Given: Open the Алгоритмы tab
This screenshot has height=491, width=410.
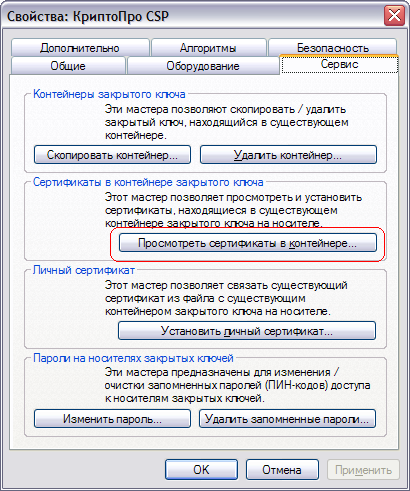Looking at the screenshot, I should coord(208,48).
